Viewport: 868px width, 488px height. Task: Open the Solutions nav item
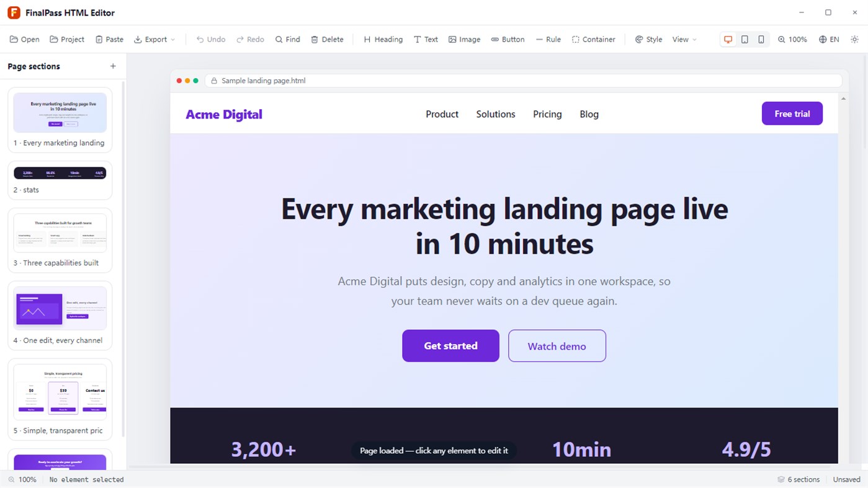[496, 114]
